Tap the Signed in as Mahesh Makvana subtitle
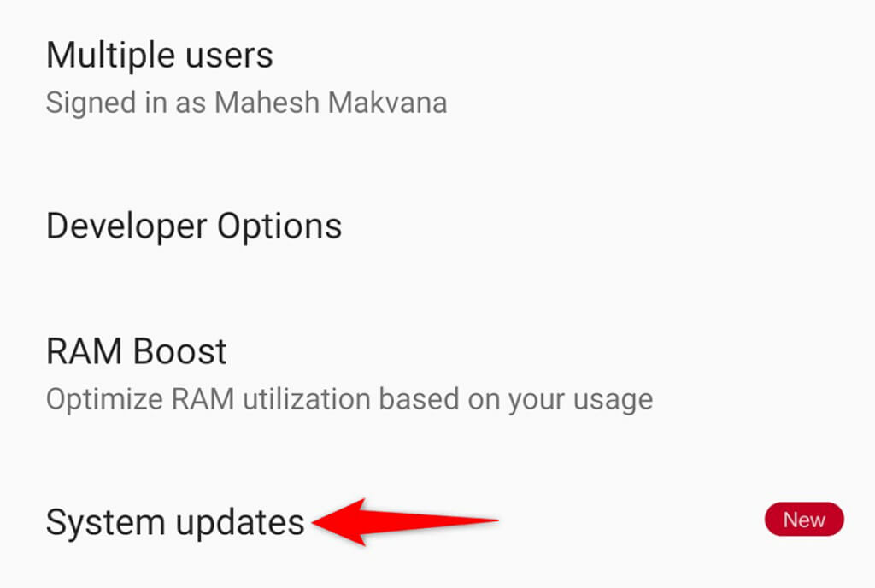This screenshot has width=875, height=588. [246, 103]
